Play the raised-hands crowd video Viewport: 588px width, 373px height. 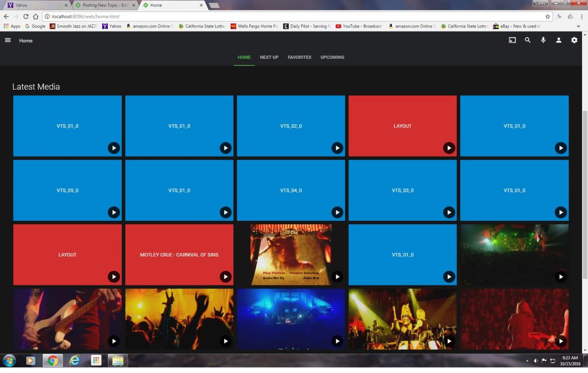(x=225, y=341)
